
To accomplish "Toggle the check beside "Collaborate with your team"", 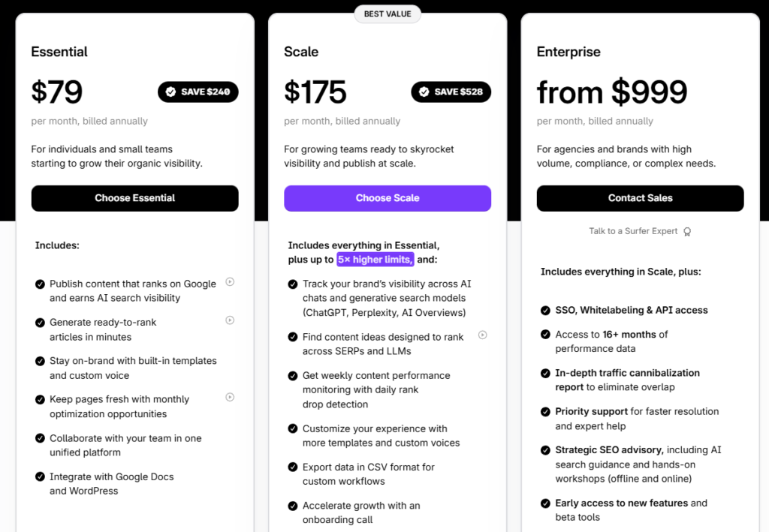I will click(x=40, y=439).
